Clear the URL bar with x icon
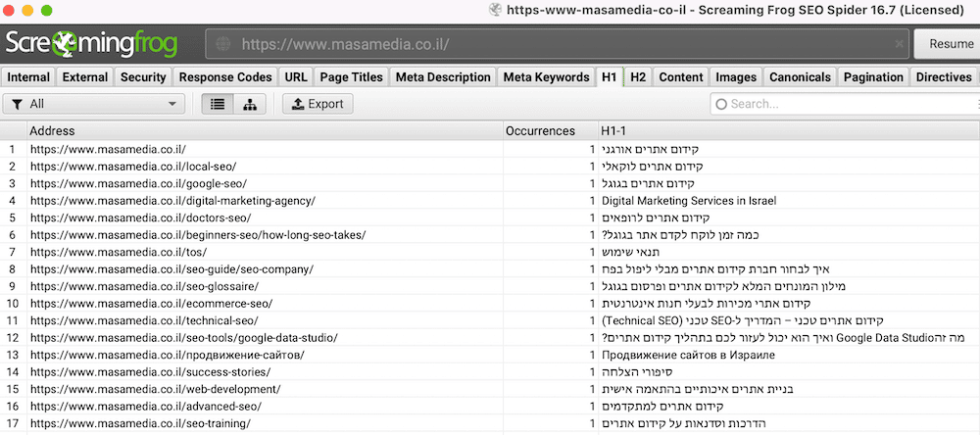Image resolution: width=980 pixels, height=435 pixels. point(899,44)
